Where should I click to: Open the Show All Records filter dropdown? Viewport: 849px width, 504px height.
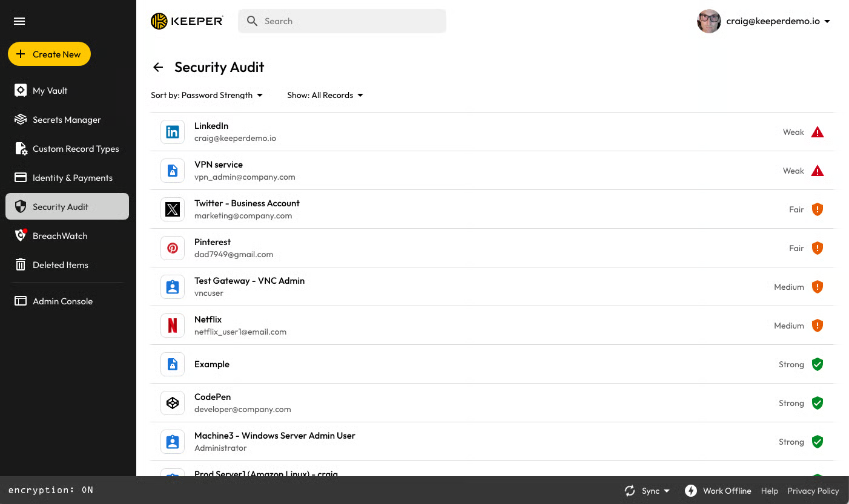tap(325, 95)
